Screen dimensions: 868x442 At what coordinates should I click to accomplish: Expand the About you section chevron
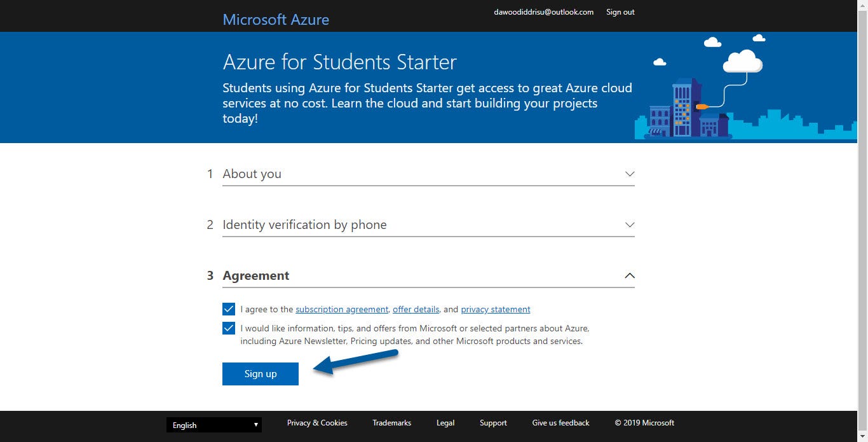(630, 174)
